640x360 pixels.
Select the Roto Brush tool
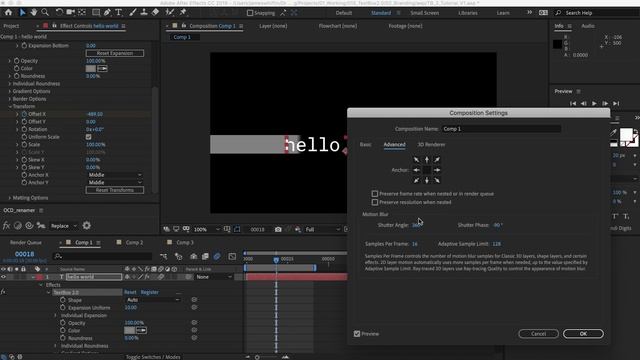[170, 13]
